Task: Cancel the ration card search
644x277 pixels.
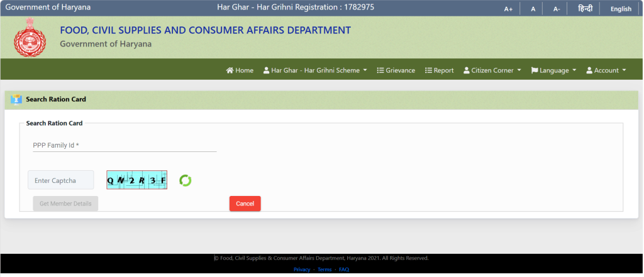Action: click(245, 204)
